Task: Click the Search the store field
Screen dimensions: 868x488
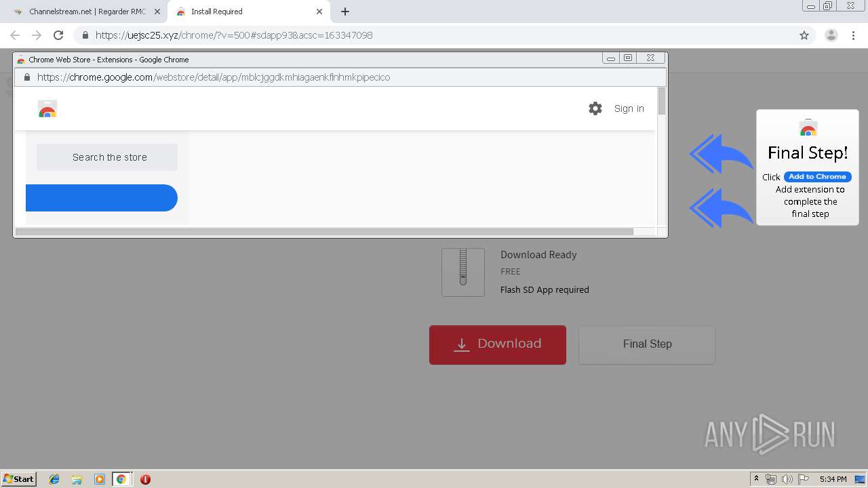Action: (x=107, y=157)
